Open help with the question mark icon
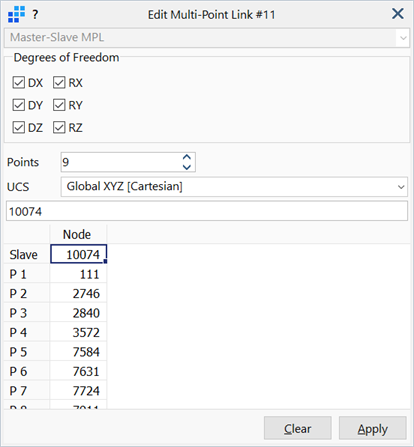This screenshot has width=414, height=447. [x=35, y=15]
